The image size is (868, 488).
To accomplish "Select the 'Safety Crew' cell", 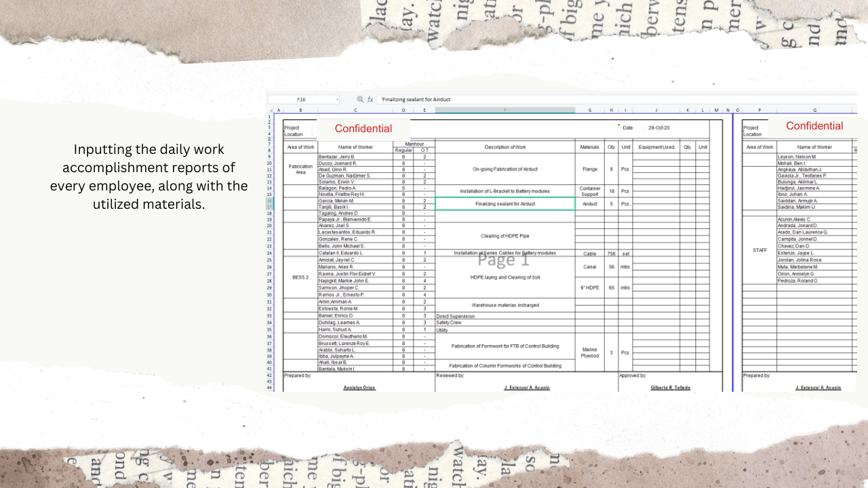I will point(505,323).
